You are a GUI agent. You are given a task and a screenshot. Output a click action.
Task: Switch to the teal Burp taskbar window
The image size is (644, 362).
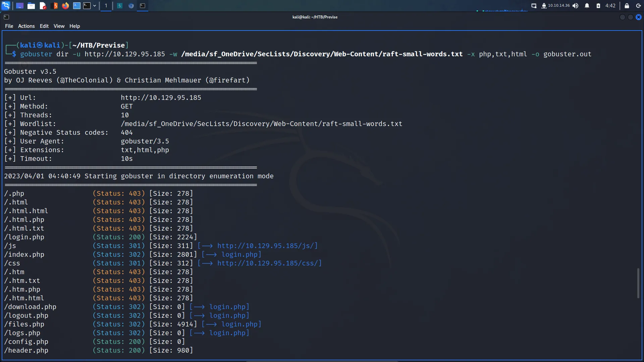click(x=120, y=6)
